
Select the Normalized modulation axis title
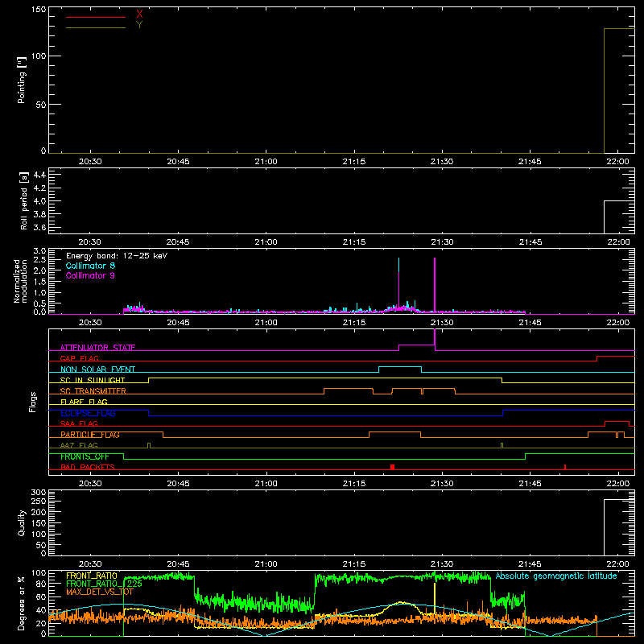tap(20, 281)
